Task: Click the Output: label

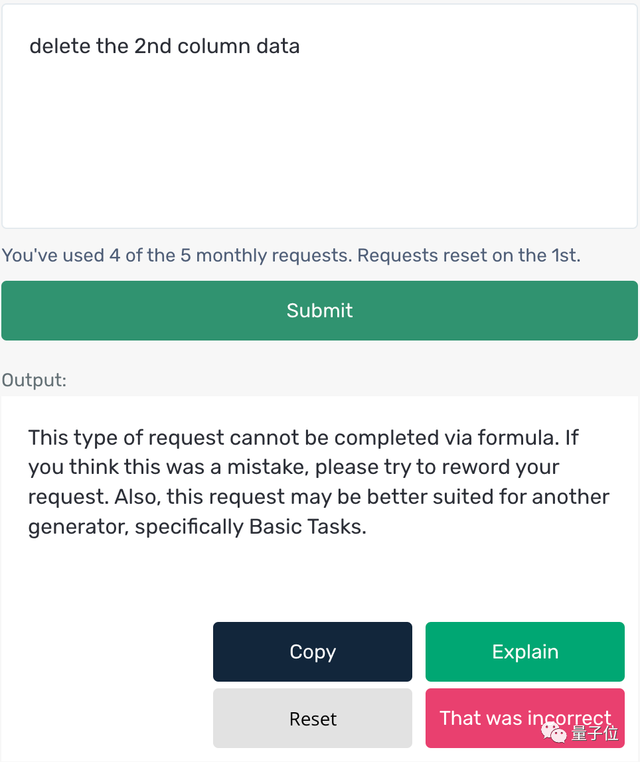Action: pos(34,380)
